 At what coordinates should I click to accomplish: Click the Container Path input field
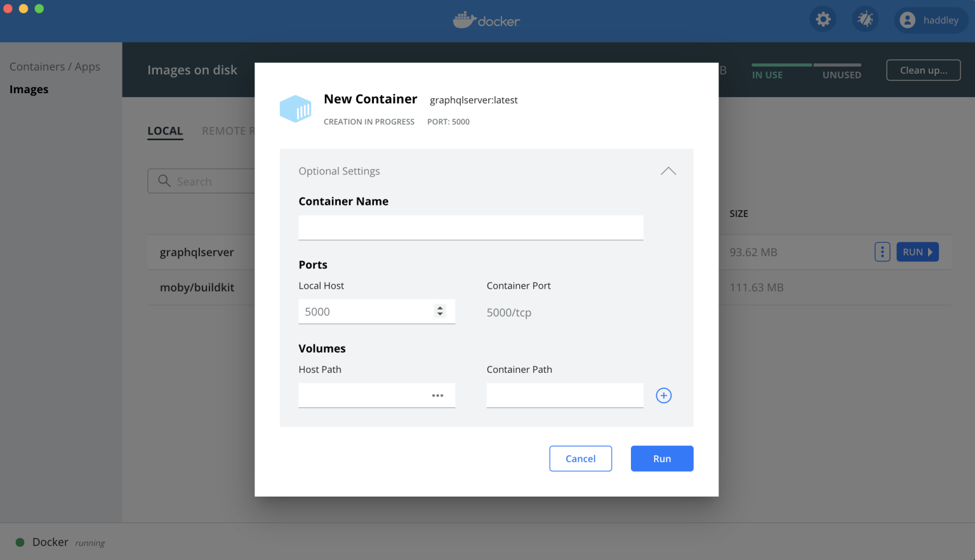564,396
